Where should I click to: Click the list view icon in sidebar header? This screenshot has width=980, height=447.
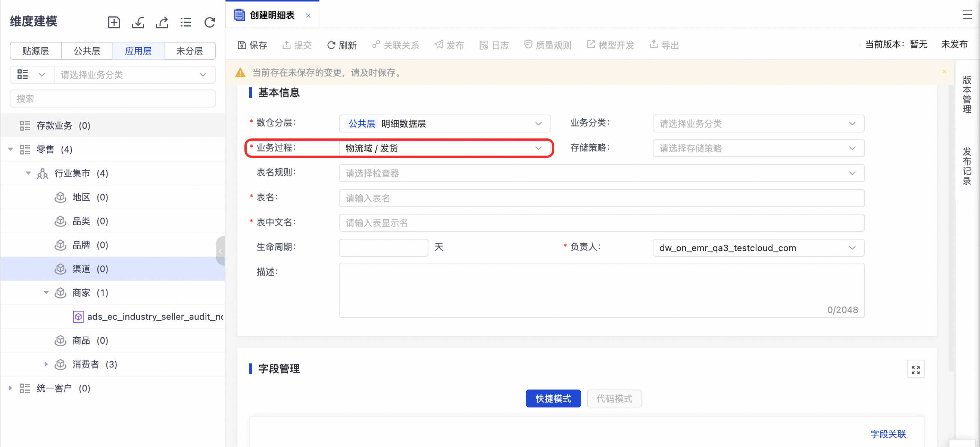coord(185,22)
